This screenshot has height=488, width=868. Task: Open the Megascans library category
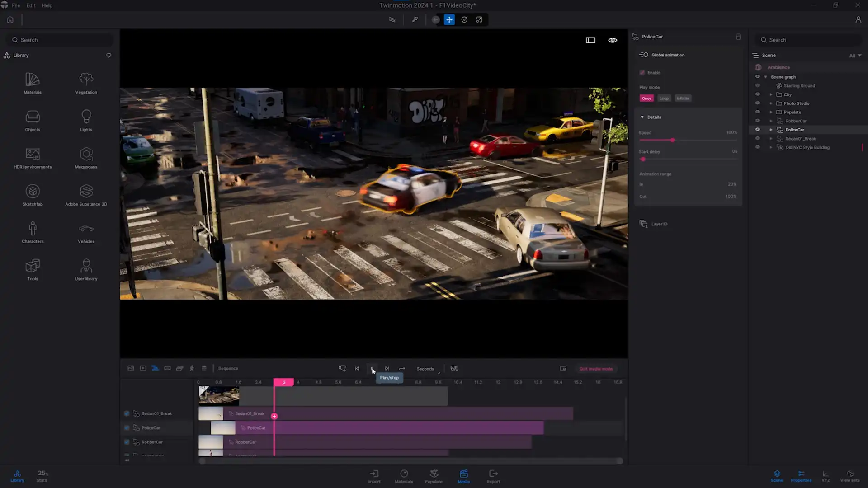tap(86, 158)
